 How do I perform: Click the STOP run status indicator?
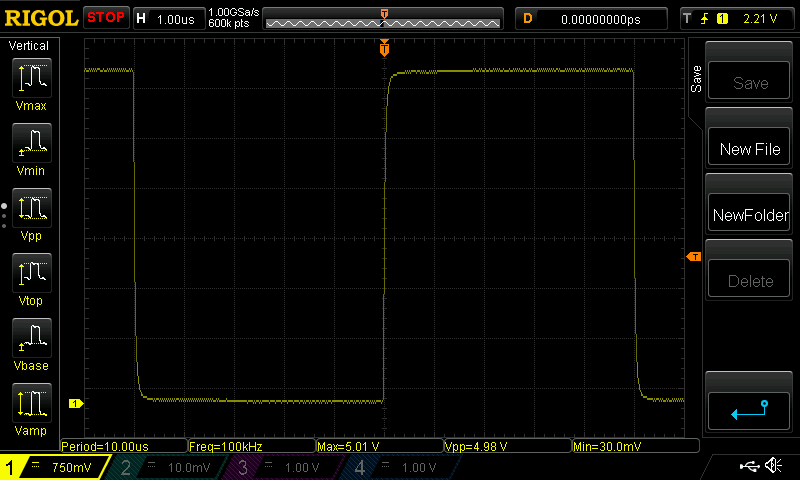click(x=106, y=18)
